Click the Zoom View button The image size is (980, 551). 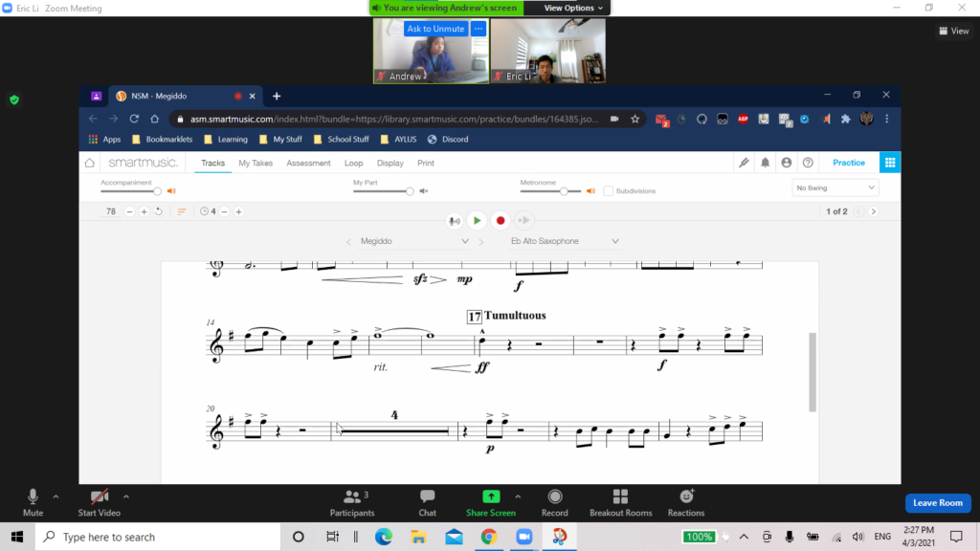coord(954,31)
